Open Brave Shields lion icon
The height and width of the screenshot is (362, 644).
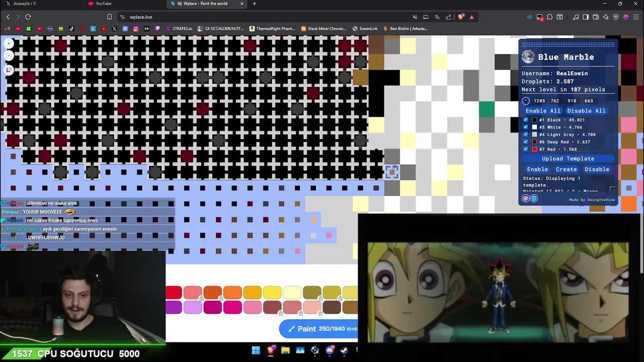click(x=461, y=17)
